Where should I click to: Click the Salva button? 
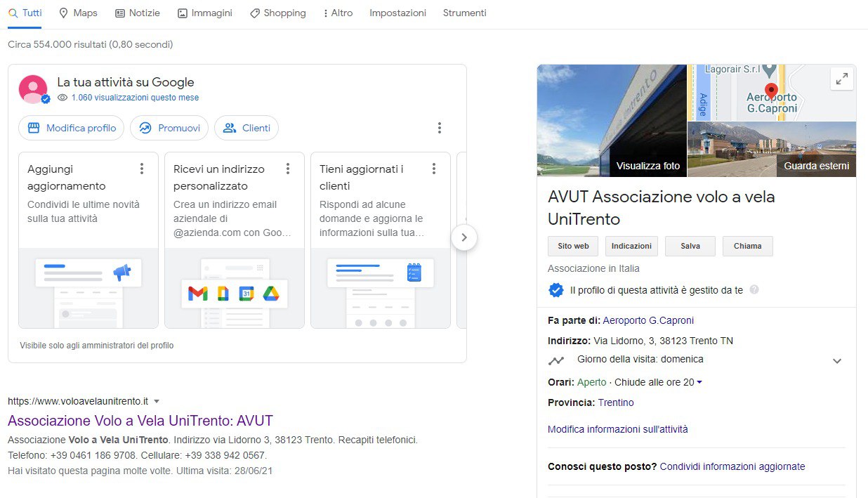pyautogui.click(x=690, y=246)
